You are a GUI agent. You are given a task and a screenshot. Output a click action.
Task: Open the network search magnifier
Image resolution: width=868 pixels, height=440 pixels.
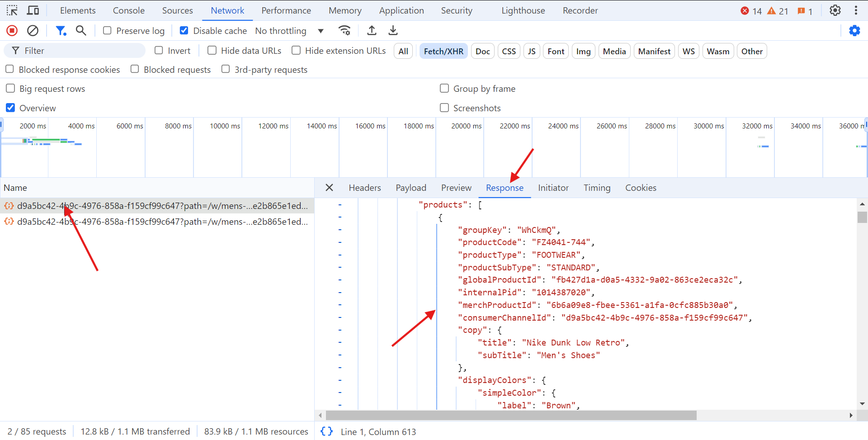[x=81, y=31]
